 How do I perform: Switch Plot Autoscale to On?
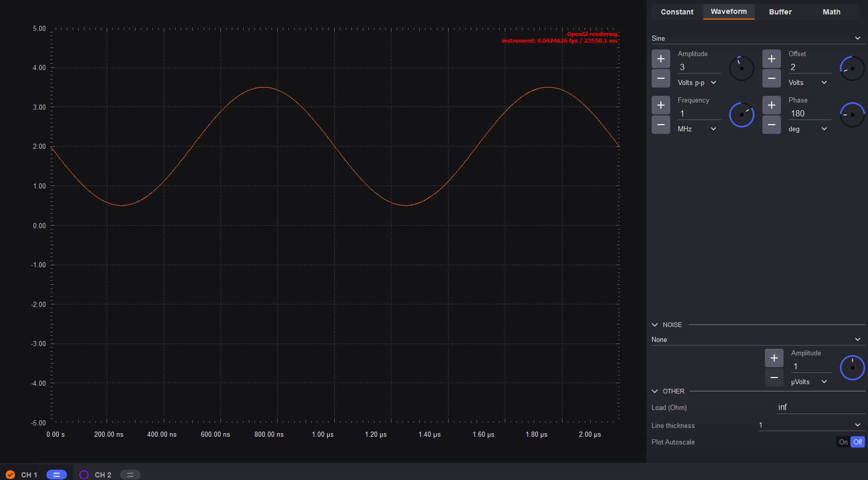(x=843, y=442)
